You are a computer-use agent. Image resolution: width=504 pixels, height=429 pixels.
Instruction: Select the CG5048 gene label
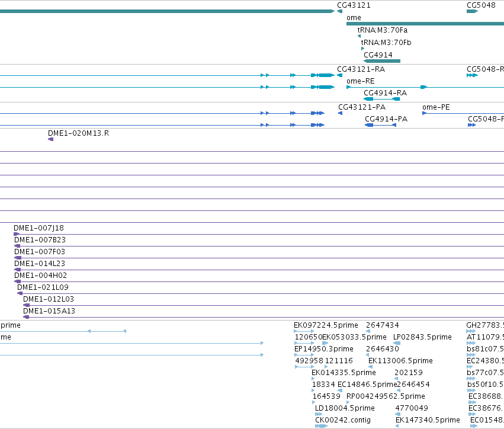(481, 5)
